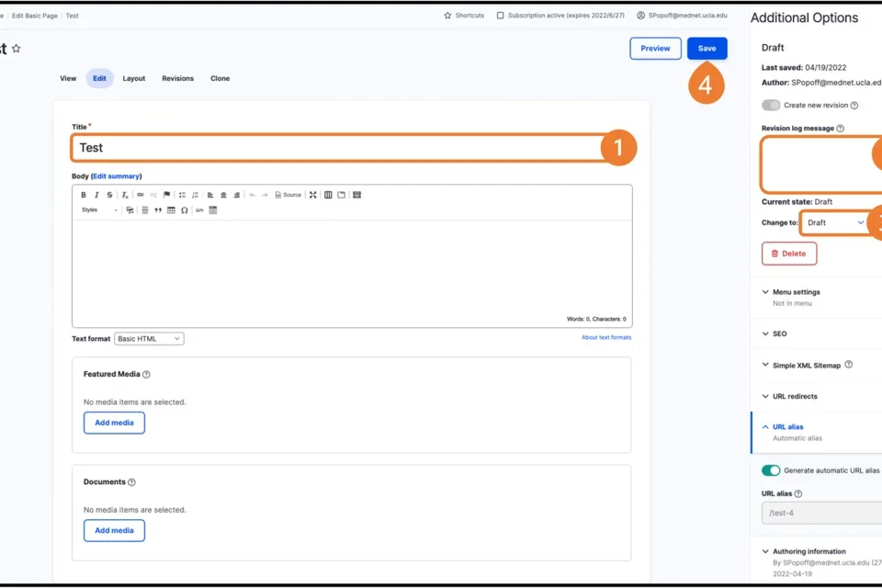Disable the Generate automatic URL alias toggle
This screenshot has width=882, height=588.
tap(771, 469)
